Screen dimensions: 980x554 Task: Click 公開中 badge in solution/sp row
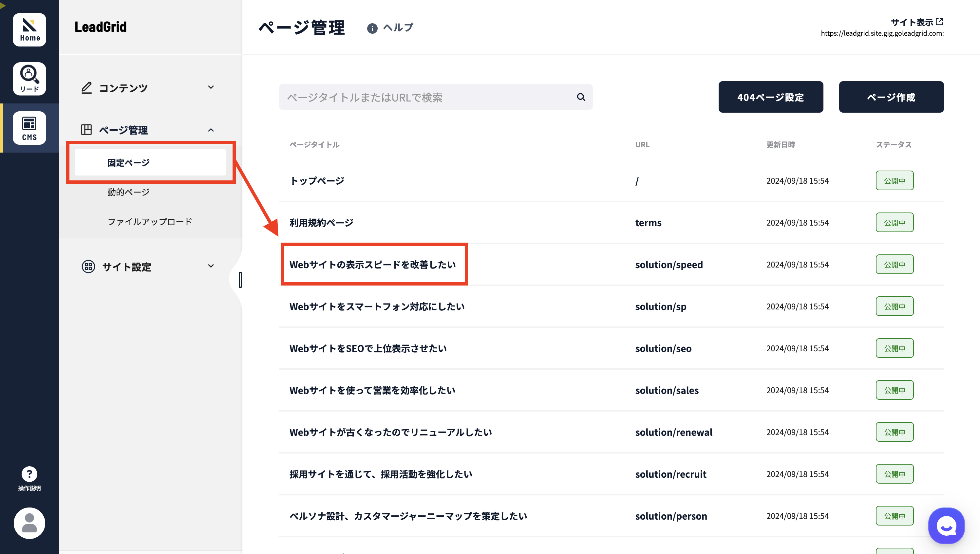tap(895, 306)
